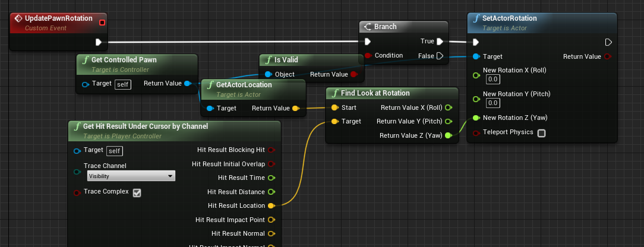Image resolution: width=644 pixels, height=247 pixels.
Task: Select the Branch node title
Action: [x=385, y=27]
